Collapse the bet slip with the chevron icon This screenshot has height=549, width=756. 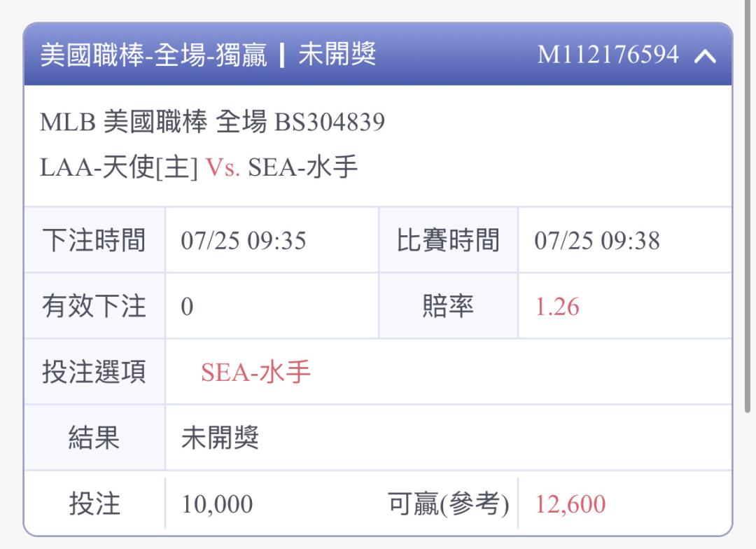[705, 57]
